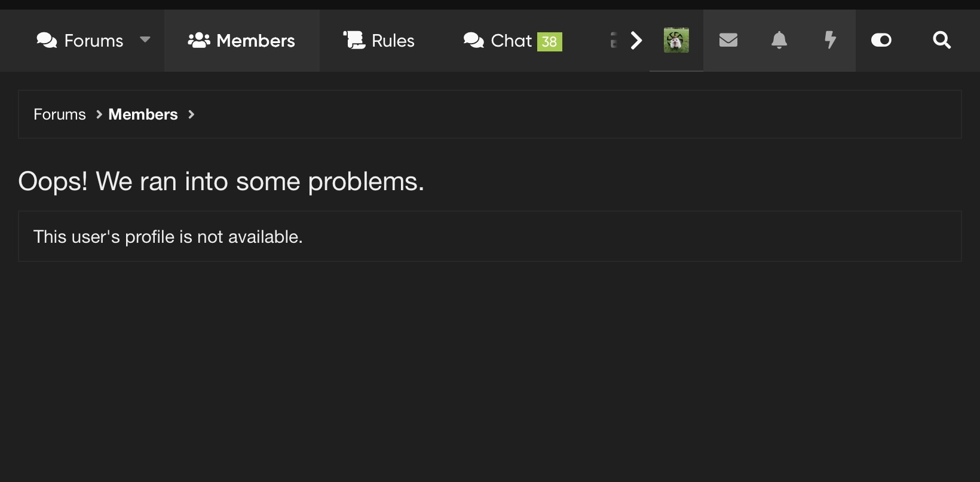Click the Members breadcrumb link

point(143,114)
